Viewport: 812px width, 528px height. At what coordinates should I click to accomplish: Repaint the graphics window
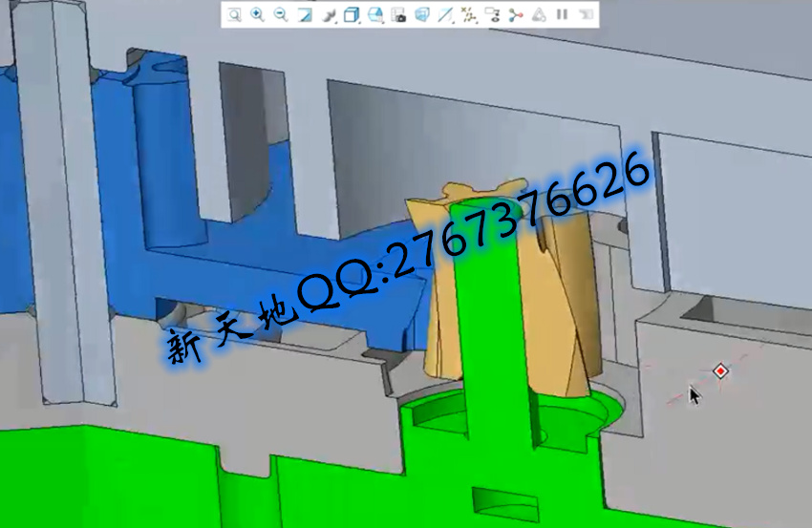304,14
